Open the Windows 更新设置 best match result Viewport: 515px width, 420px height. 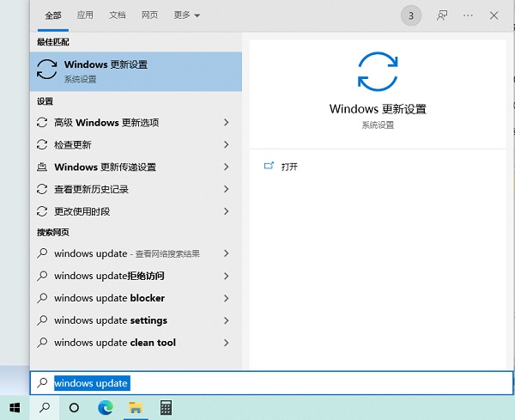(136, 71)
